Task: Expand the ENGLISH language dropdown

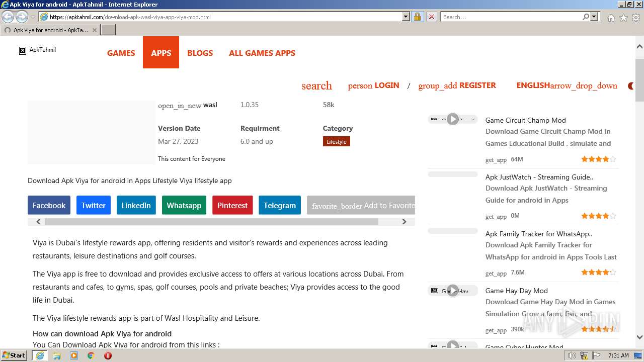Action: [x=567, y=85]
